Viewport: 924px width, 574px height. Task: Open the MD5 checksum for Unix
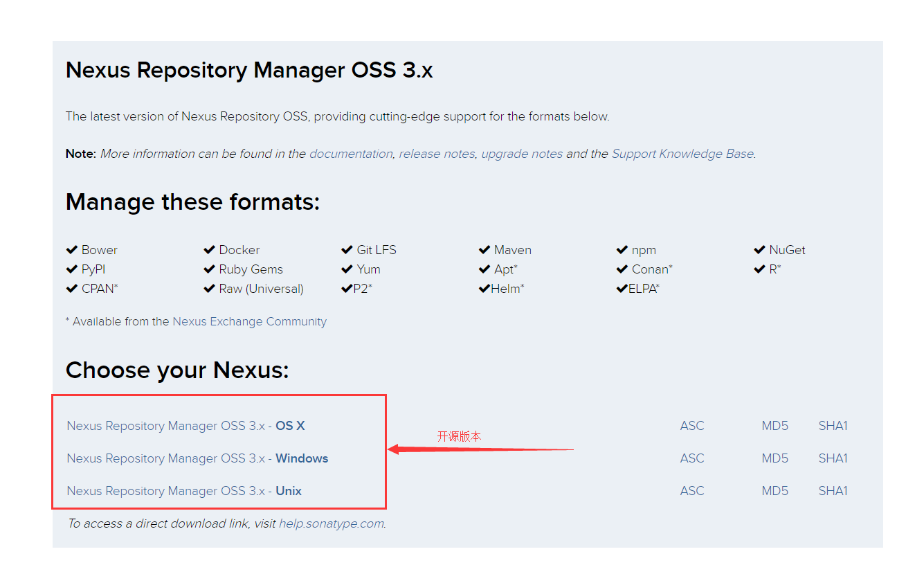coord(774,491)
